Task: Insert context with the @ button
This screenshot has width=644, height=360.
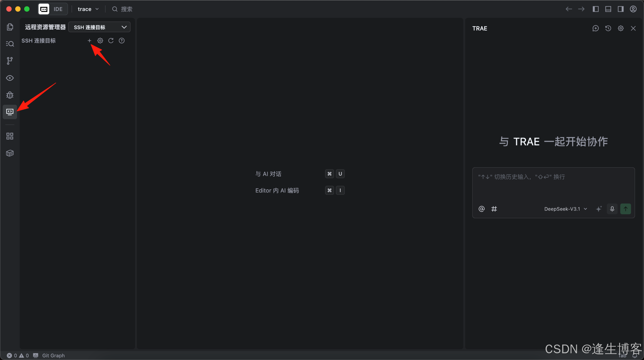Action: click(x=482, y=209)
